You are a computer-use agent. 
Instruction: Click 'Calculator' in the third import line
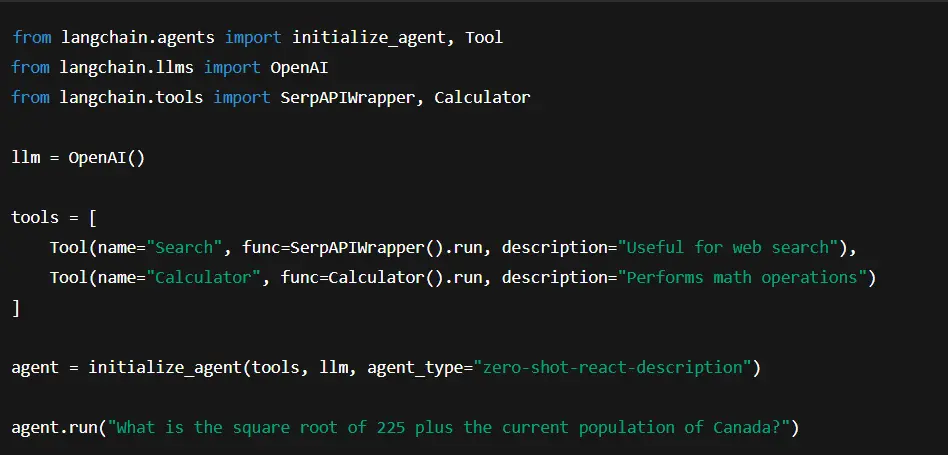point(482,97)
